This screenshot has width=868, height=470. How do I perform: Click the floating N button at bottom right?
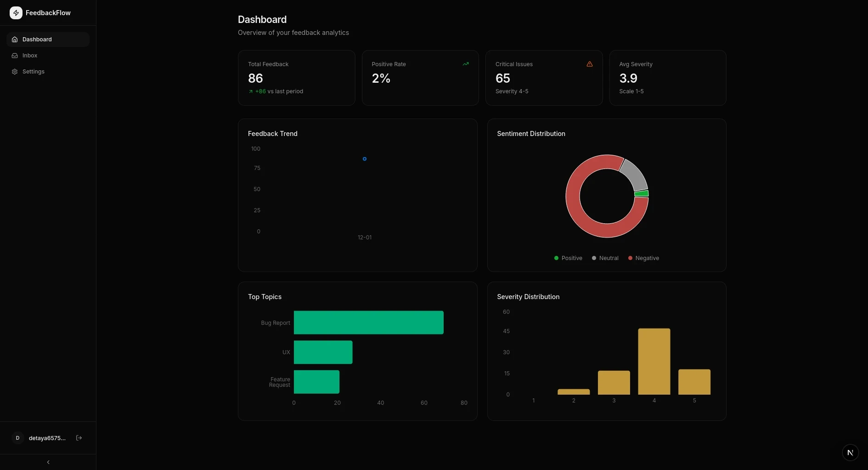850,453
